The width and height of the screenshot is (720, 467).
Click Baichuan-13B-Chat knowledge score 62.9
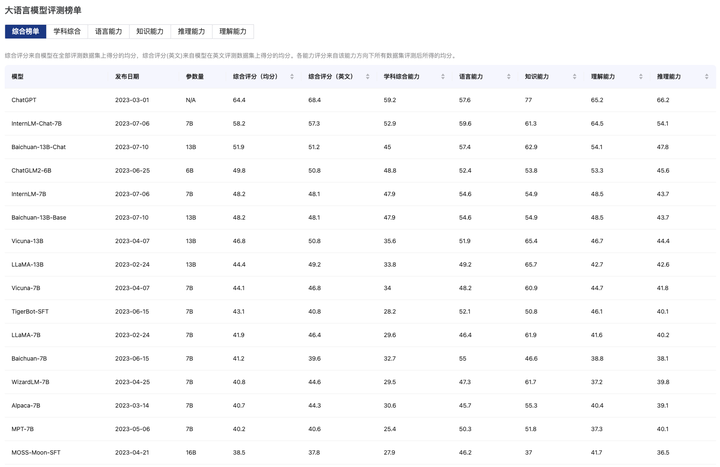click(x=531, y=147)
